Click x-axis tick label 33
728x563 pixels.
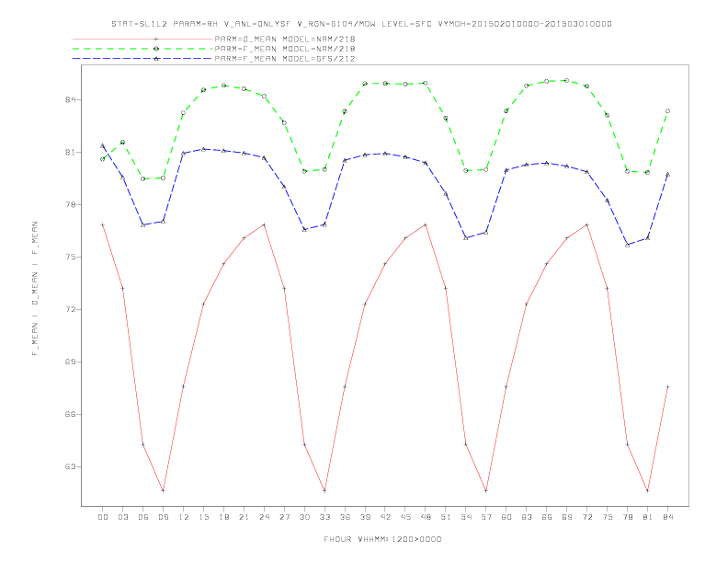coord(325,517)
